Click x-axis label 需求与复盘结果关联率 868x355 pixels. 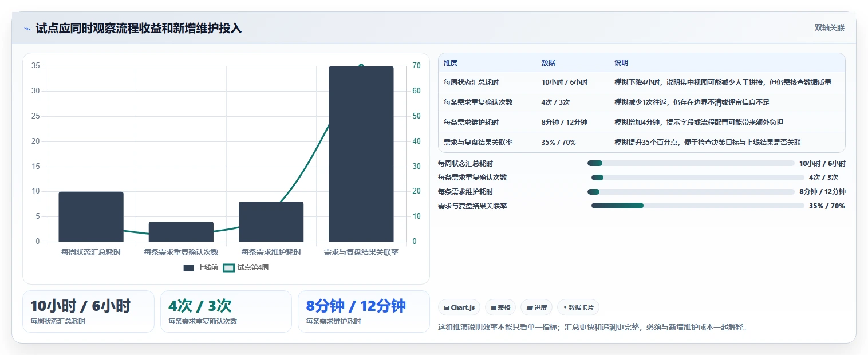[361, 252]
